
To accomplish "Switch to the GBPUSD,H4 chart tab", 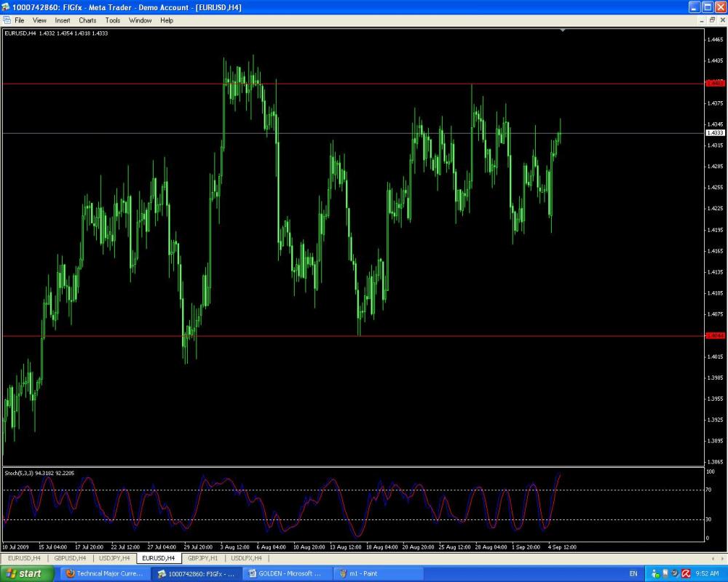I will point(70,558).
